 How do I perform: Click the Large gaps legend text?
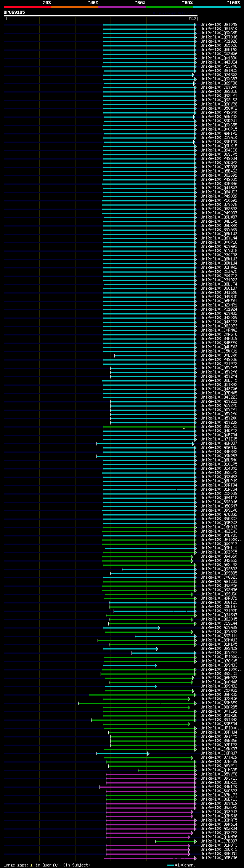point(47,865)
